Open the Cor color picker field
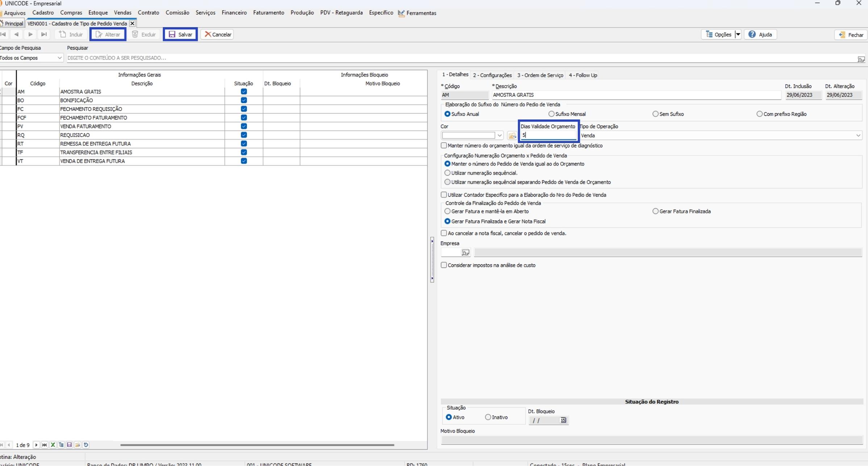The width and height of the screenshot is (868, 466). click(468, 136)
